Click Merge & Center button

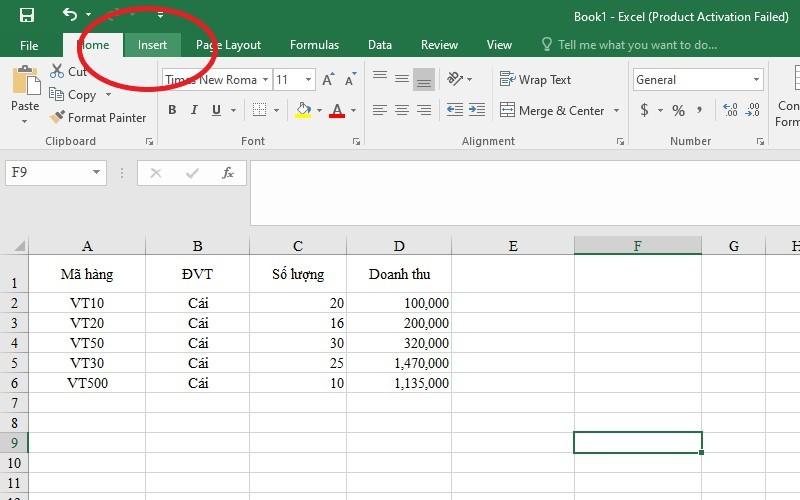(552, 110)
